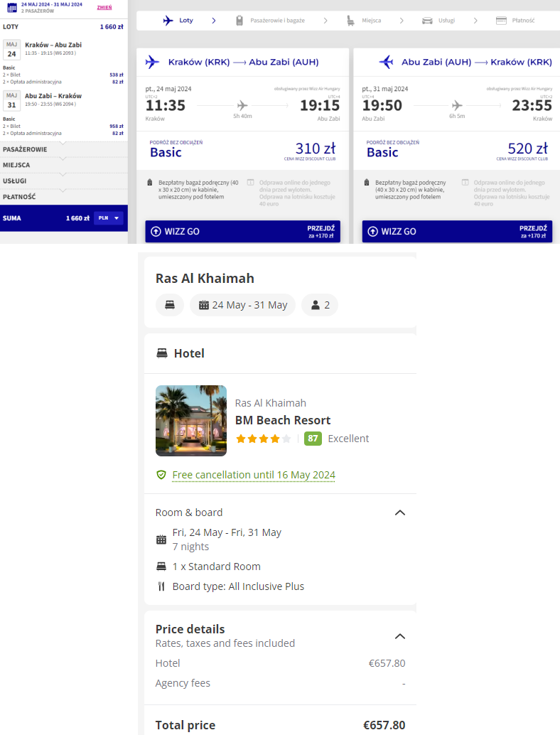560x735 pixels.
Task: Upgrade Kraków to Abu Zabi flight to WIZZ GO
Action: [x=242, y=232]
